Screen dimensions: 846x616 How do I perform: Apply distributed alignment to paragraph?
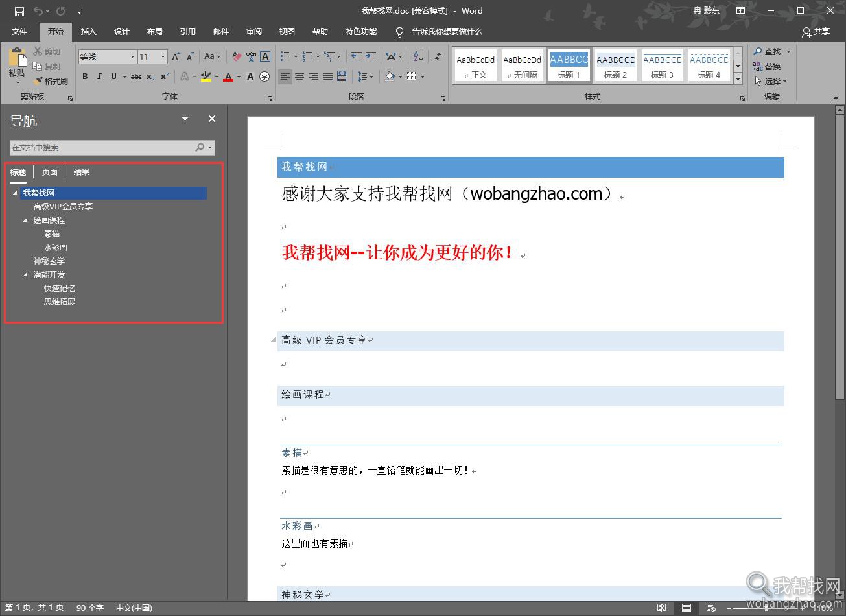pos(342,77)
